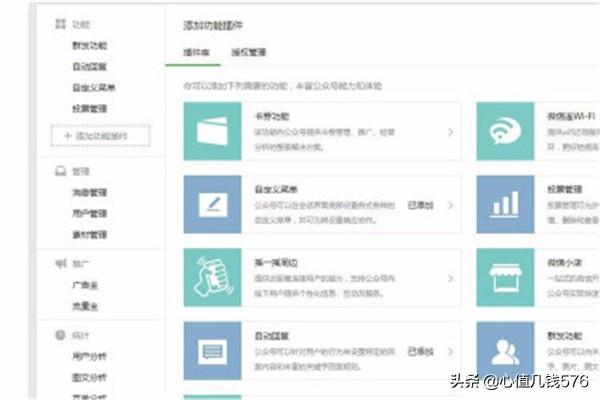The height and width of the screenshot is (400, 600).
Task: Open 自定义菜单 in the sidebar
Action: pos(94,88)
